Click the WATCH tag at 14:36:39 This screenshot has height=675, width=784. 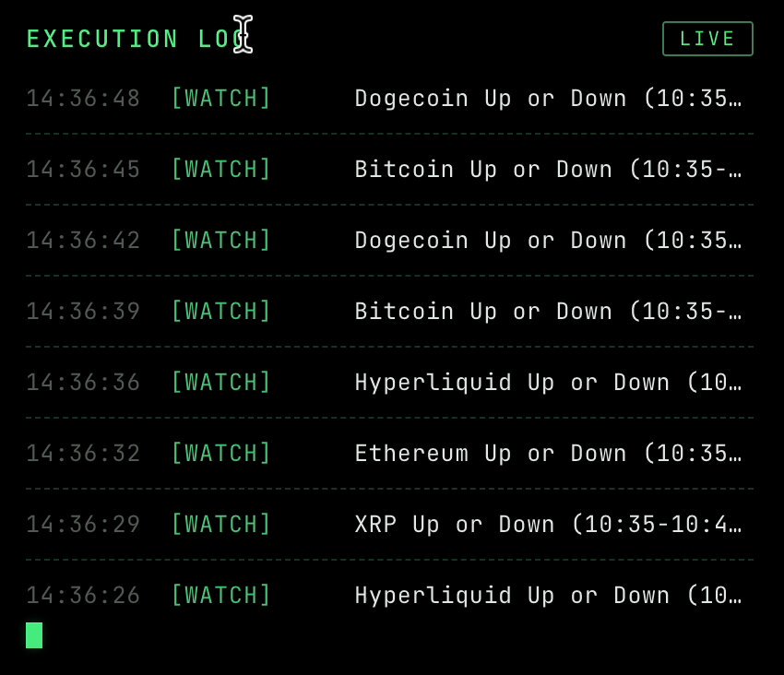pos(221,311)
